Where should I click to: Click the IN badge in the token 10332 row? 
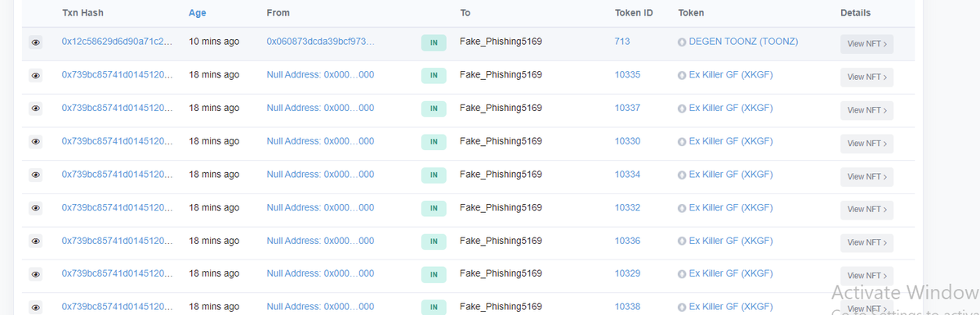[434, 208]
